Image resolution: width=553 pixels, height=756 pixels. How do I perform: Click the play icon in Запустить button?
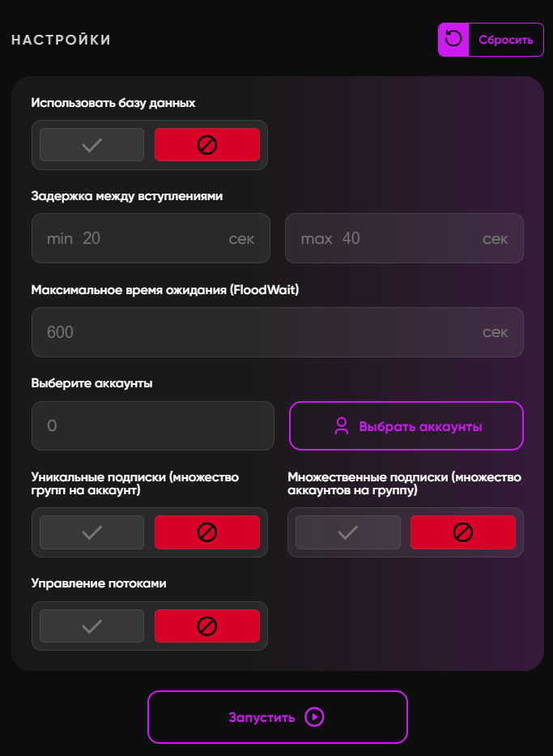pyautogui.click(x=315, y=717)
